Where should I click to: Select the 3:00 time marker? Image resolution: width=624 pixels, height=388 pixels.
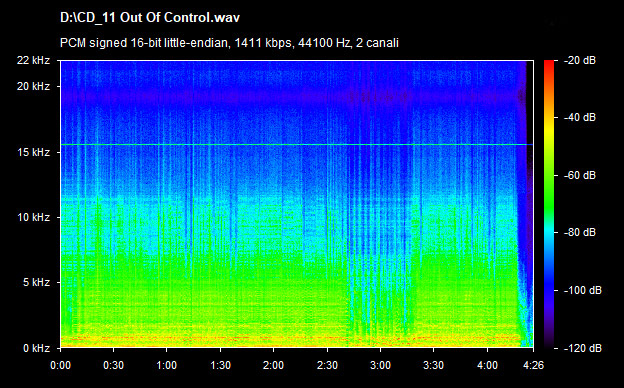pos(380,365)
